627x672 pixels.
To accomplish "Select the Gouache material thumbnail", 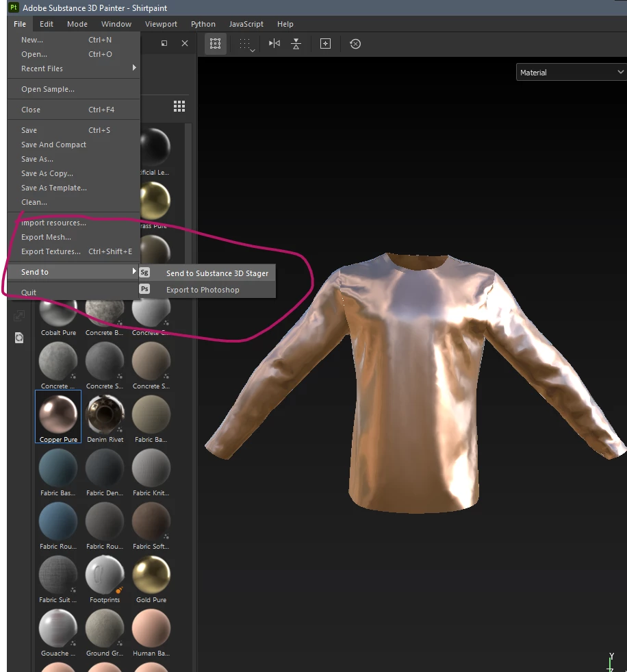I will pyautogui.click(x=58, y=631).
